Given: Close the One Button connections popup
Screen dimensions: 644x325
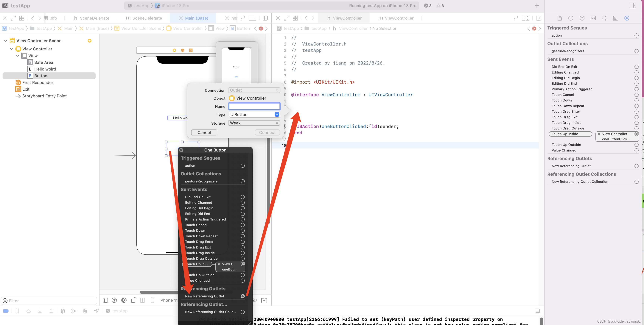Looking at the screenshot, I should coord(181,150).
